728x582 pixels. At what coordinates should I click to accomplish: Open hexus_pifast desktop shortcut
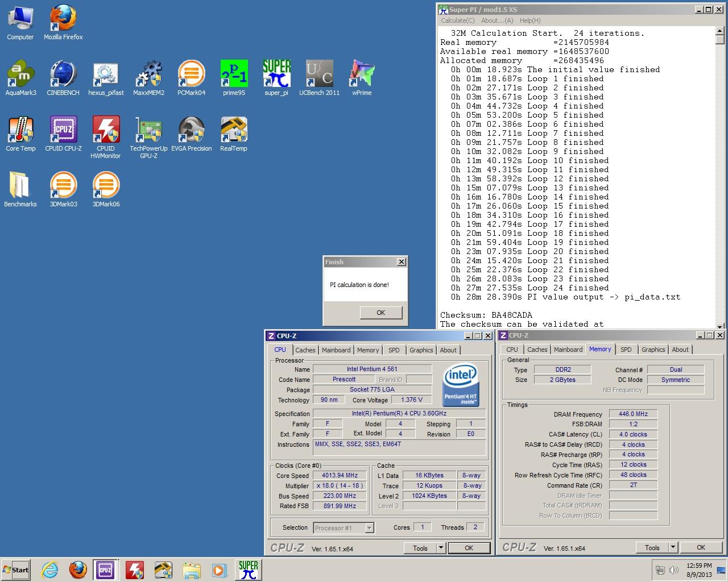point(106,78)
